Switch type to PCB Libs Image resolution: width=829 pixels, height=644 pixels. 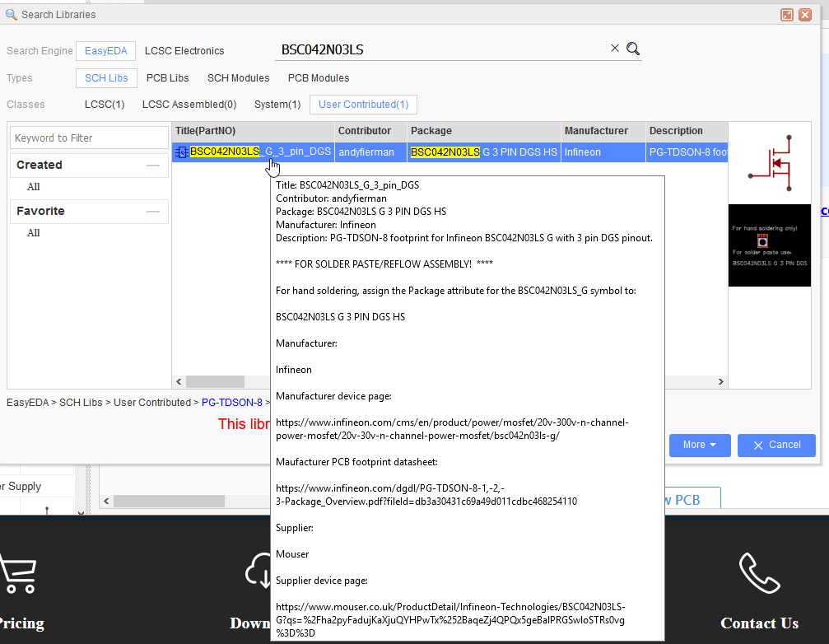tap(168, 78)
